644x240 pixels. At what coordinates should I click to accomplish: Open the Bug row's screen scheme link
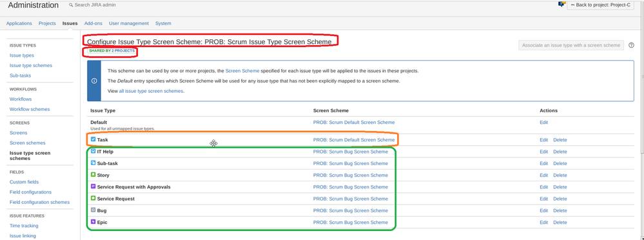pos(350,210)
